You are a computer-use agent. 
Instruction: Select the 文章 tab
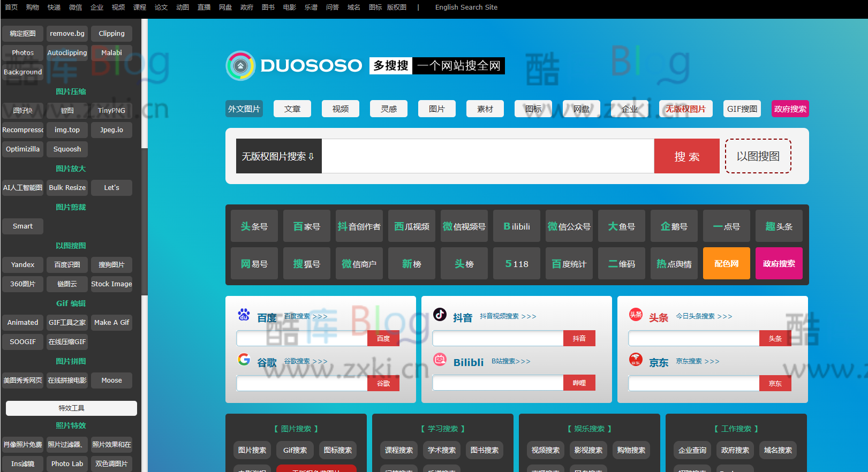pyautogui.click(x=292, y=109)
